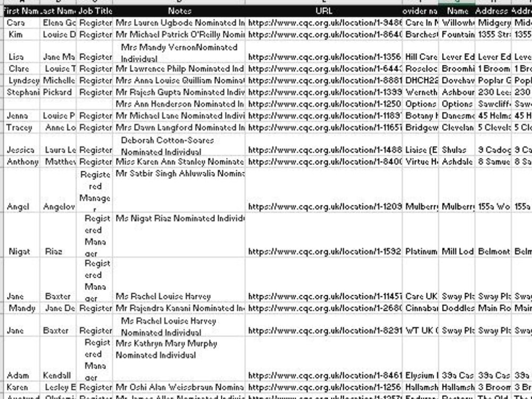The height and width of the screenshot is (399, 532).
Task: Click address cell 230 Lee in Pickard's row
Action: tap(493, 92)
